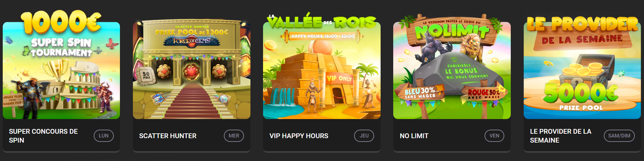The width and height of the screenshot is (644, 161).
Task: Click the MER day badge
Action: pyautogui.click(x=234, y=136)
